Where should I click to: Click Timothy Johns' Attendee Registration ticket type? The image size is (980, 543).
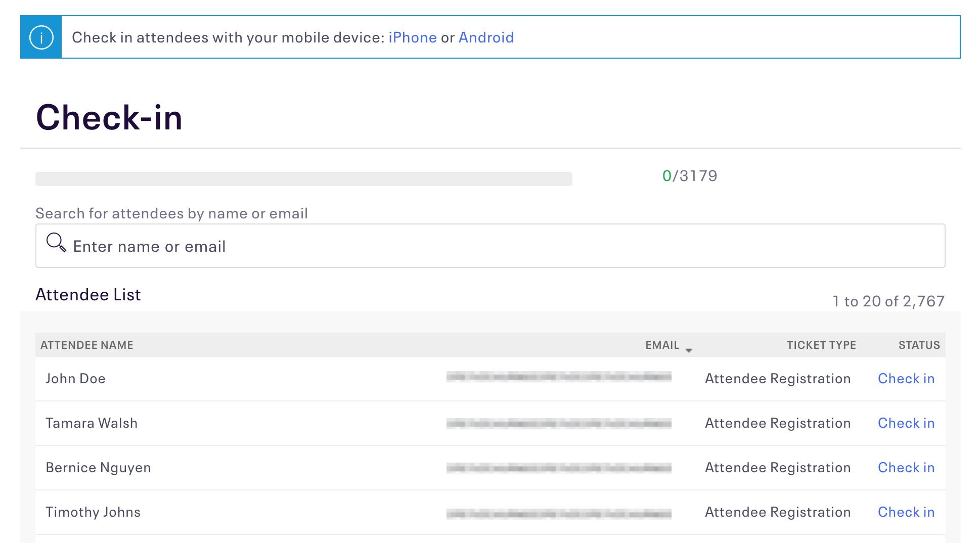click(x=777, y=512)
